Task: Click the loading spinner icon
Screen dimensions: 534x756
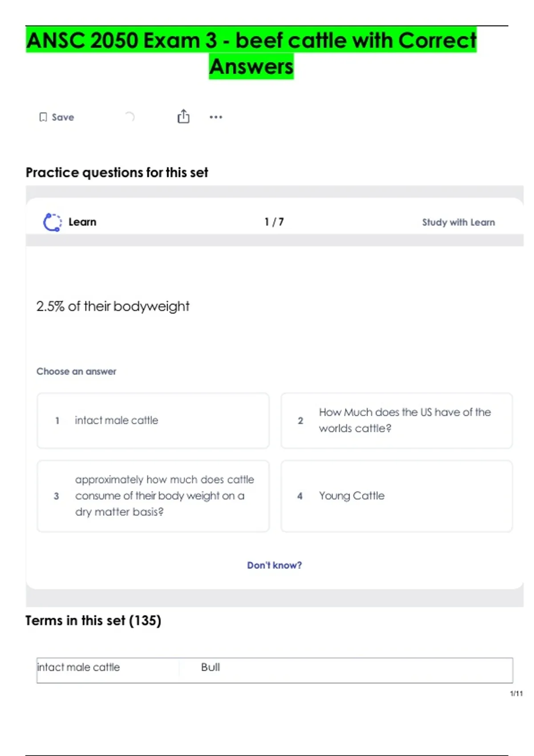Action: tap(129, 117)
